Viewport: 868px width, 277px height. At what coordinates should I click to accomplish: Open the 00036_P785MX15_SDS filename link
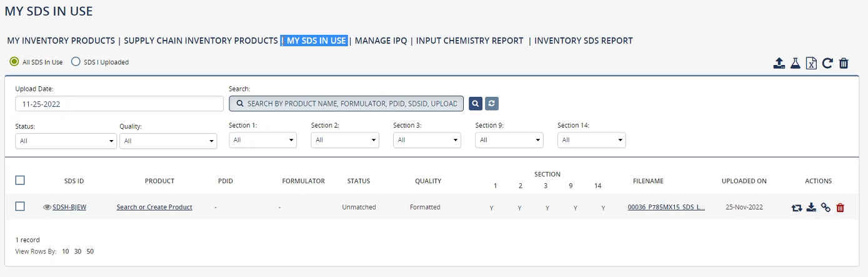click(x=666, y=207)
